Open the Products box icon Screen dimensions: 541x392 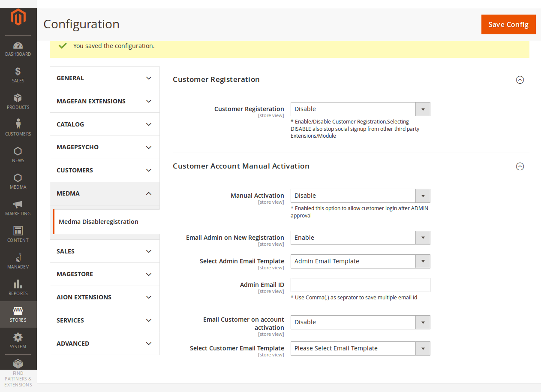coord(18,98)
